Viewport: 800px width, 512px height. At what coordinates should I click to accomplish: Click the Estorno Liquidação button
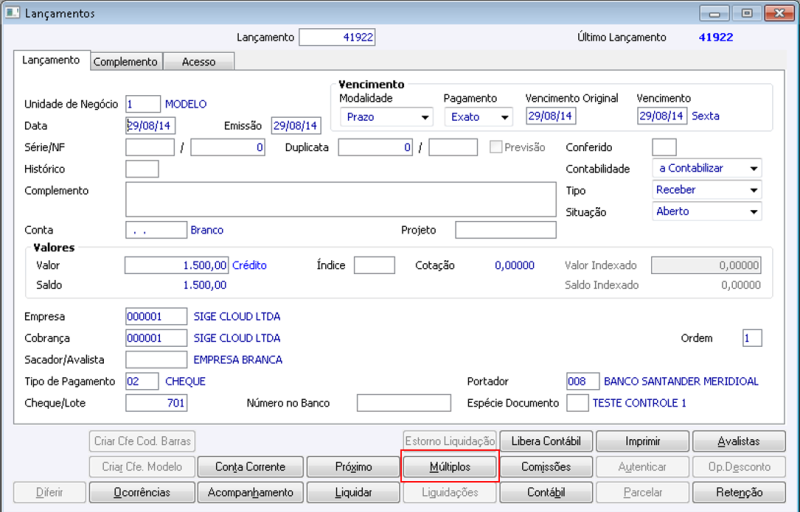449,441
